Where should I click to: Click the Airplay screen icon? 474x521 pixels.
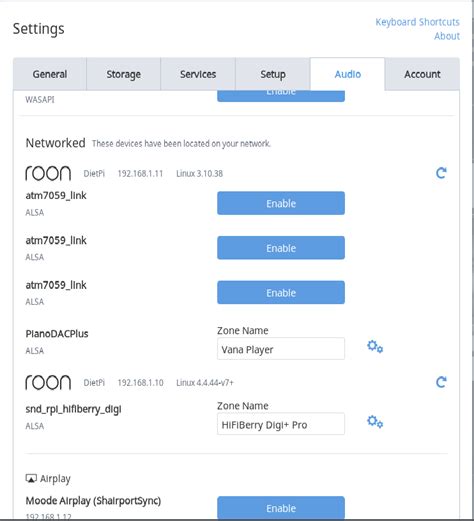click(x=31, y=479)
